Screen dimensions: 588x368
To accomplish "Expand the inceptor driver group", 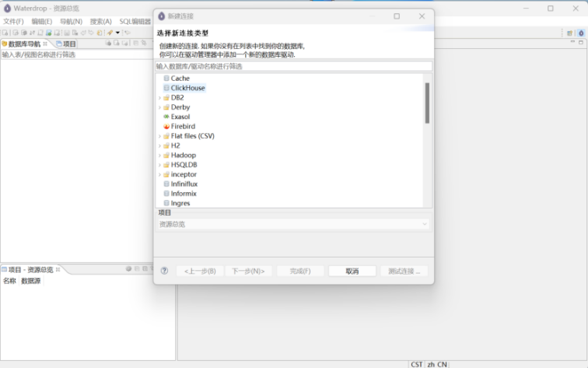I will (159, 174).
